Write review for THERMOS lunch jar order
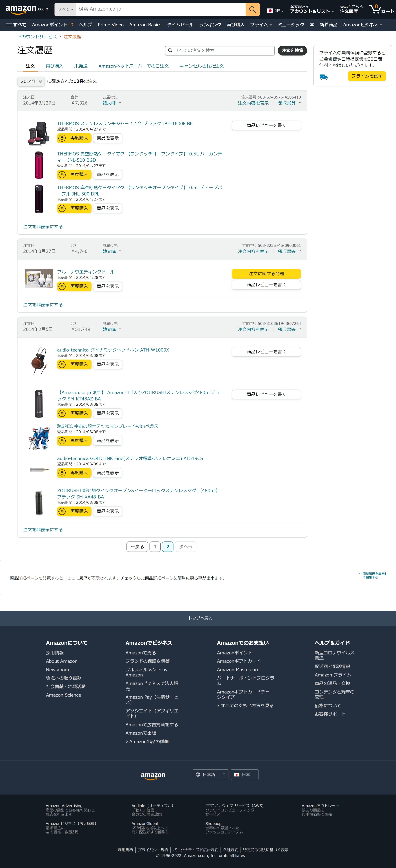Image resolution: width=396 pixels, height=868 pixels. [x=266, y=125]
